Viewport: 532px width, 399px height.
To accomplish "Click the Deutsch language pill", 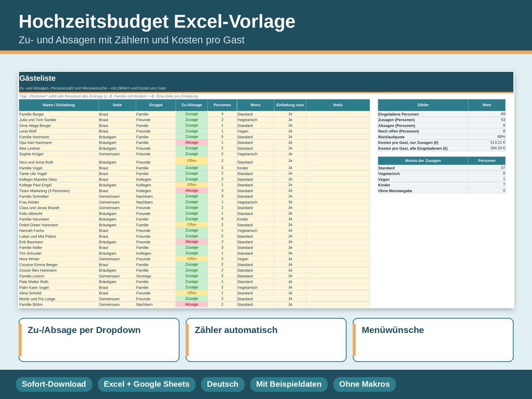I will point(223,384).
